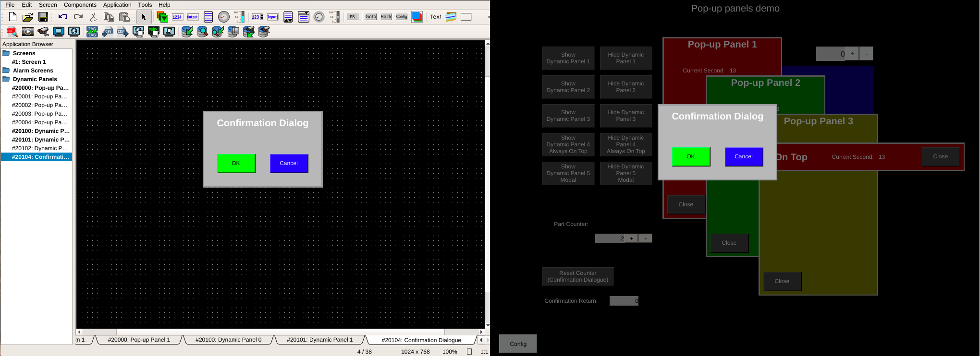Collapse the Alarm Screens folder
Image resolution: width=980 pixels, height=356 pixels.
point(7,71)
